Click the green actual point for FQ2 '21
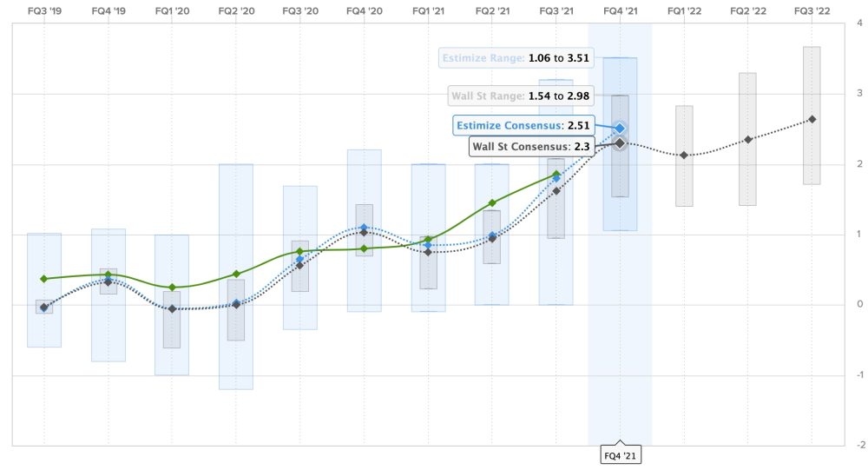This screenshot has height=470, width=868. pos(492,202)
